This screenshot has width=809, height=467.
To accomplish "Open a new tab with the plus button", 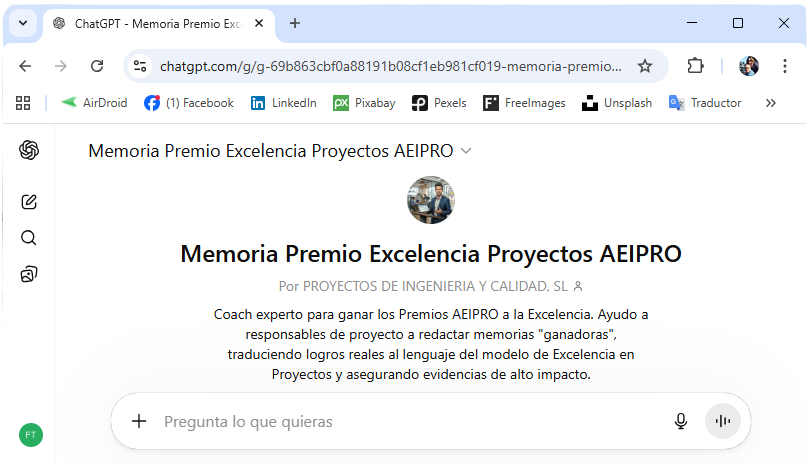I will (x=295, y=23).
